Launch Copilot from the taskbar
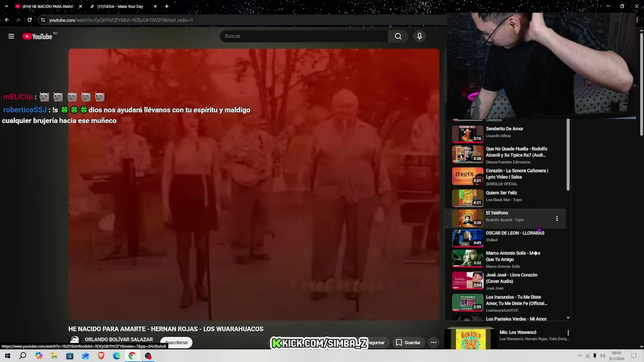 tap(39, 356)
